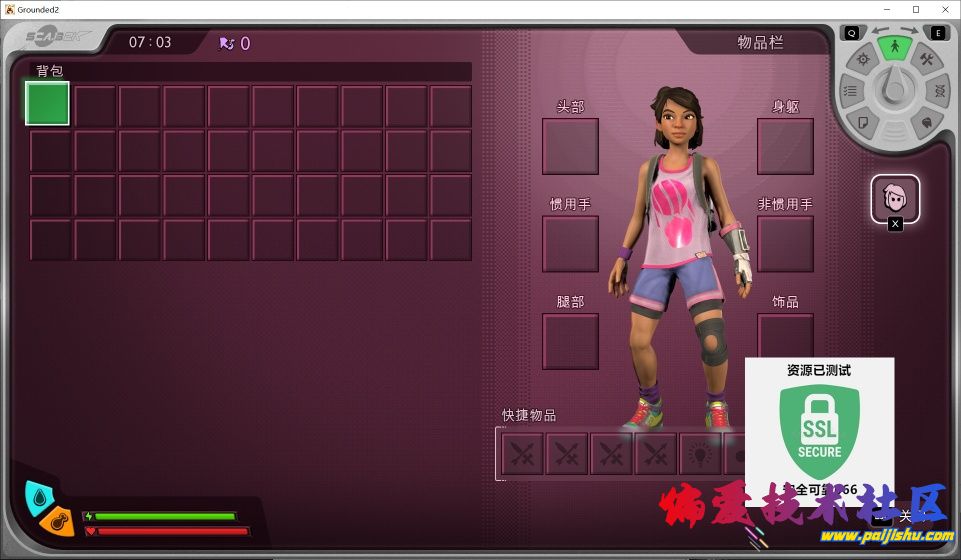Open the gear settings section in radial menu

863,60
